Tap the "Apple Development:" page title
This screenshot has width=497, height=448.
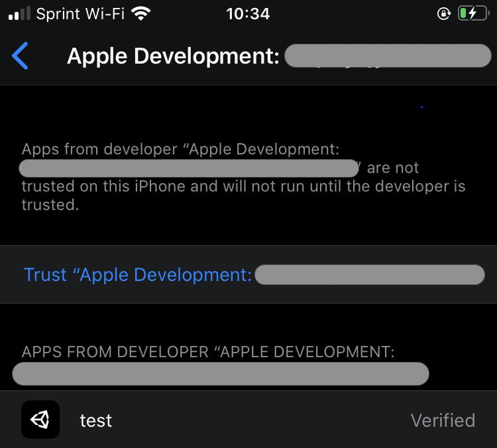point(174,56)
